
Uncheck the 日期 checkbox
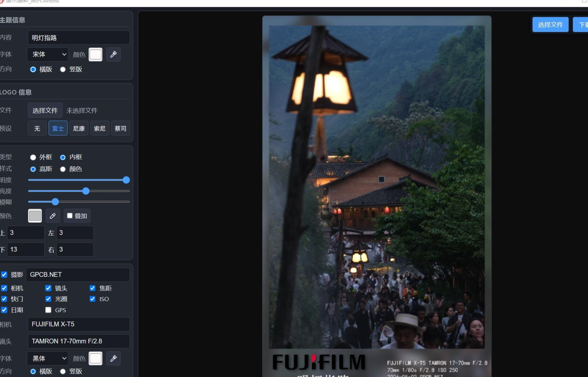[x=4, y=310]
